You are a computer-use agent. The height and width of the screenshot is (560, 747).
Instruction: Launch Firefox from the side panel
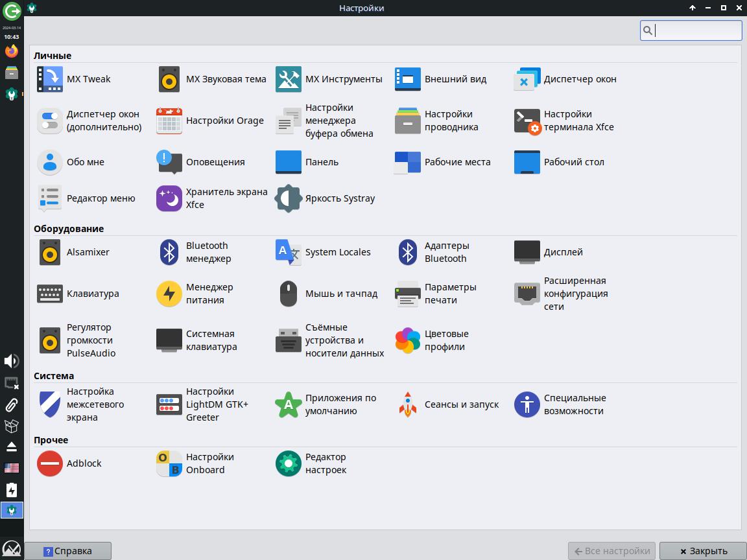pos(12,51)
